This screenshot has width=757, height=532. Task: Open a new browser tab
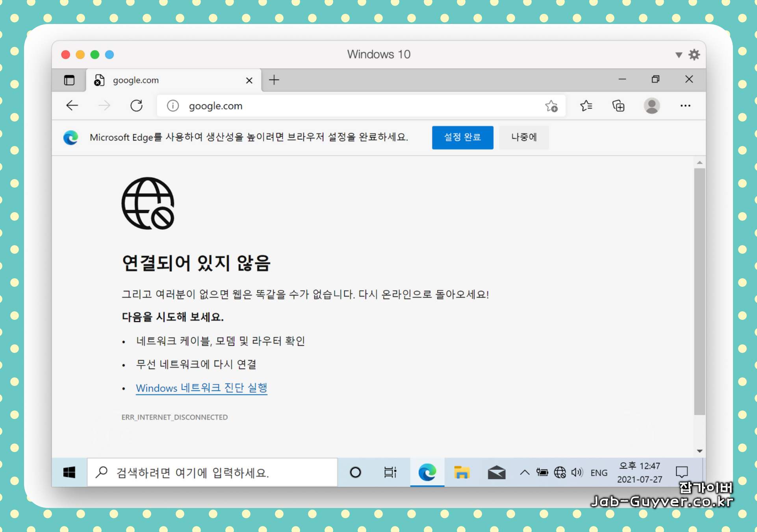(274, 80)
